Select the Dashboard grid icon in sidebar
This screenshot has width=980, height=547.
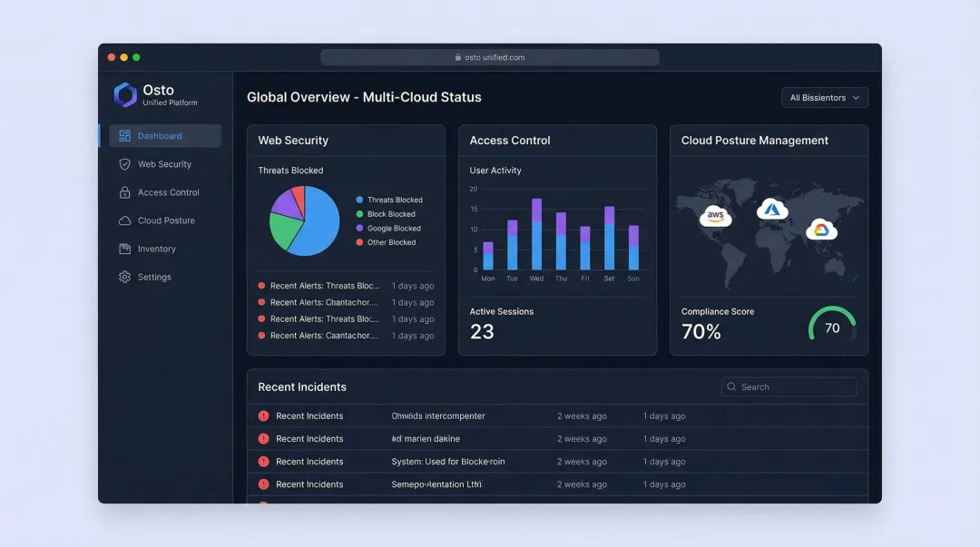tap(124, 135)
